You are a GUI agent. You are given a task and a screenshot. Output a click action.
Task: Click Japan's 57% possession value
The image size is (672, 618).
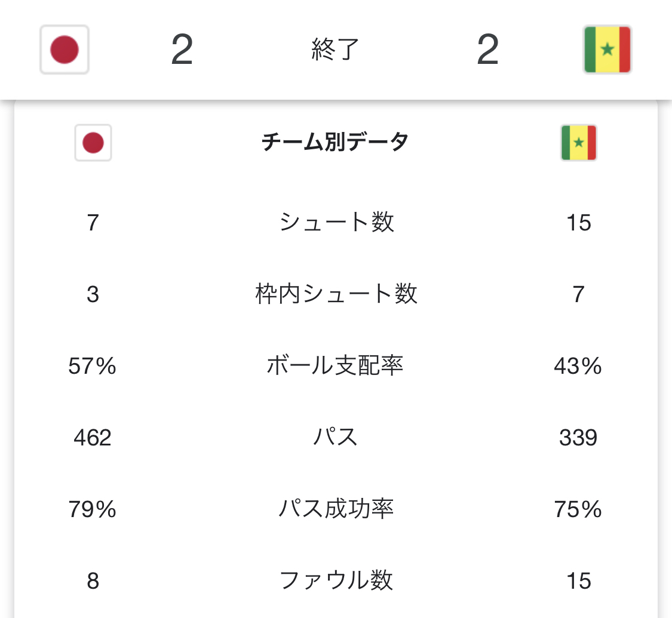[93, 366]
